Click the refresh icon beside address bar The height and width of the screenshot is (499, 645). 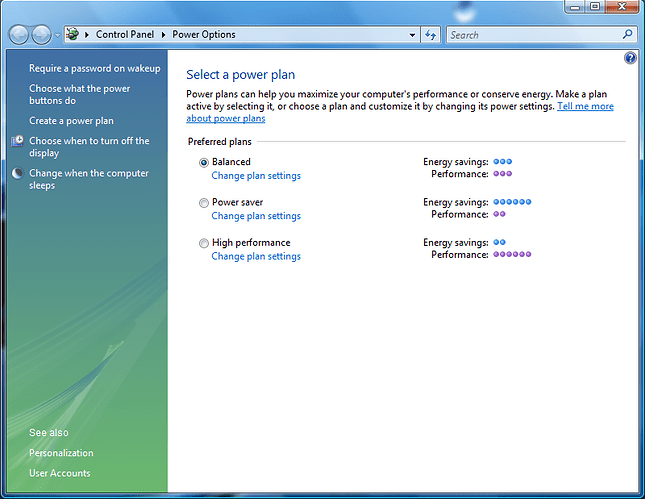click(x=431, y=35)
